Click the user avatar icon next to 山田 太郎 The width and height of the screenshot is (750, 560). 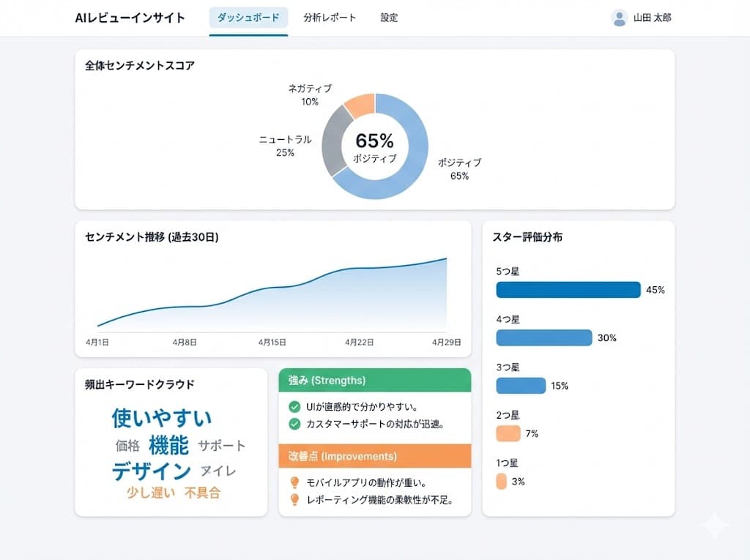[x=617, y=18]
